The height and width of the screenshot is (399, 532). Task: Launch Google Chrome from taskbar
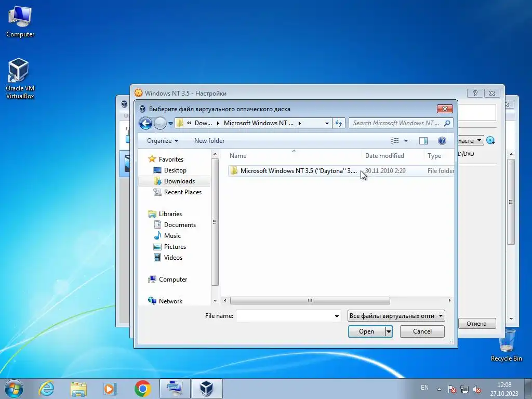click(142, 389)
